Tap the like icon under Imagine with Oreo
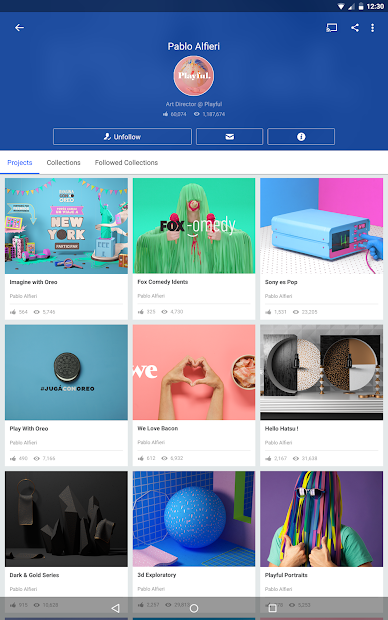The image size is (388, 620). (13, 312)
